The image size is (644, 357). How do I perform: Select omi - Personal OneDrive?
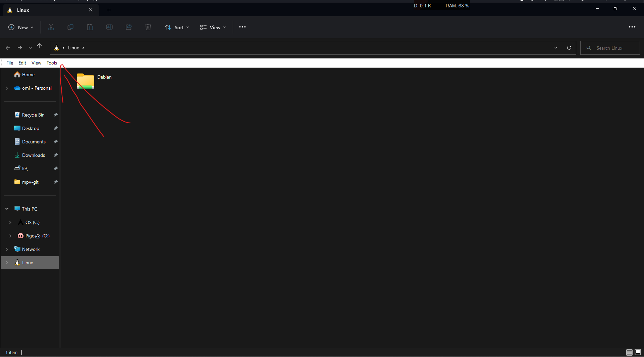(33, 88)
